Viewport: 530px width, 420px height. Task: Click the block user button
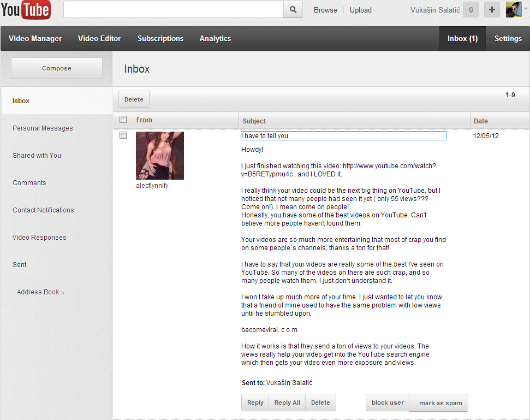[388, 403]
